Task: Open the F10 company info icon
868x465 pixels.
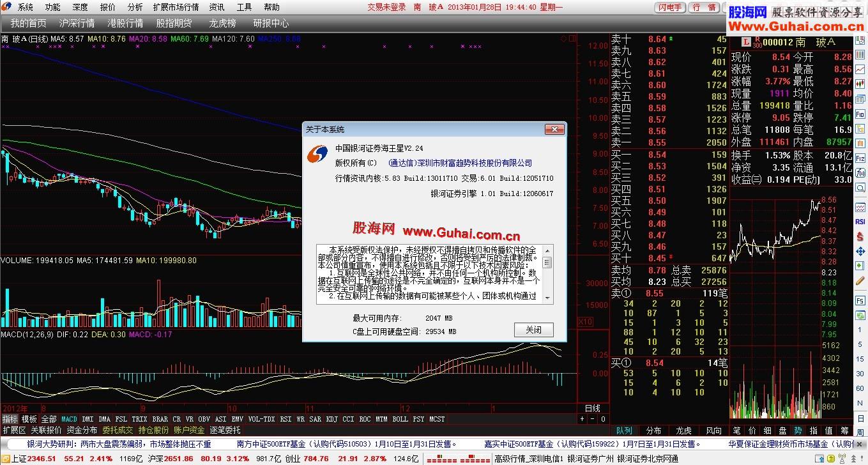Action: click(860, 113)
